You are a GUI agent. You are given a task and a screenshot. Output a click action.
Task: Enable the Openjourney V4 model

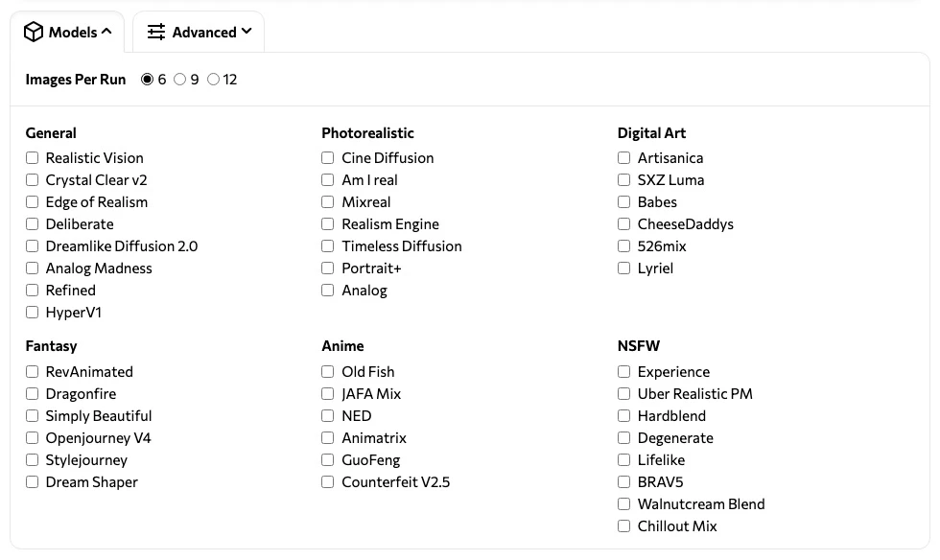coord(33,438)
